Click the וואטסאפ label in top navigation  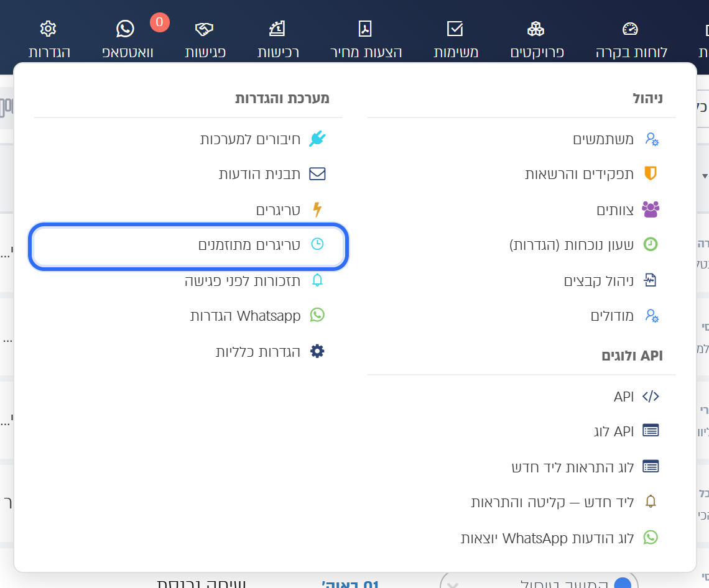(x=127, y=52)
